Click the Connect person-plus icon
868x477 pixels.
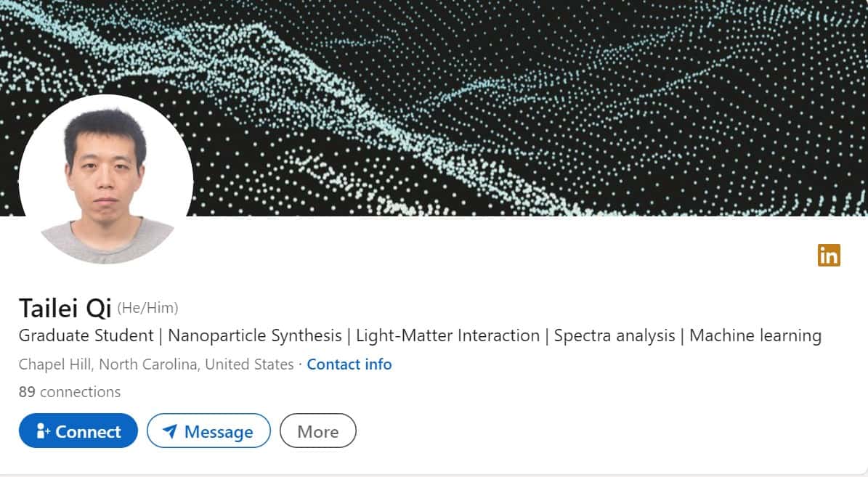(44, 431)
